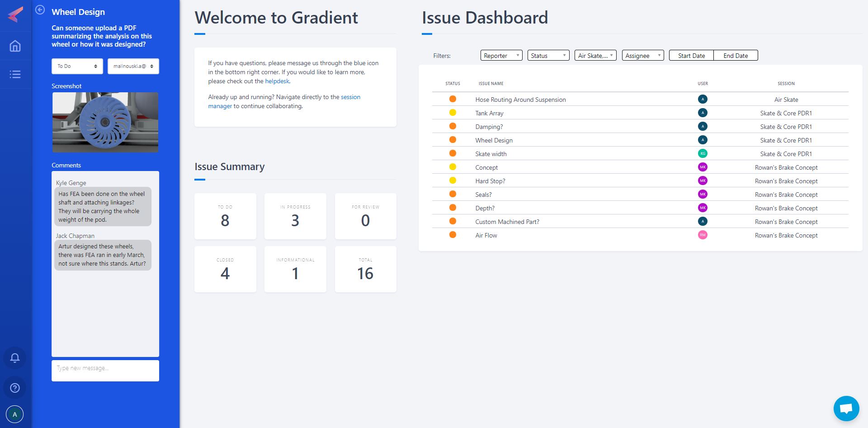The height and width of the screenshot is (428, 868).
Task: Open the support chat bubble
Action: [x=845, y=408]
